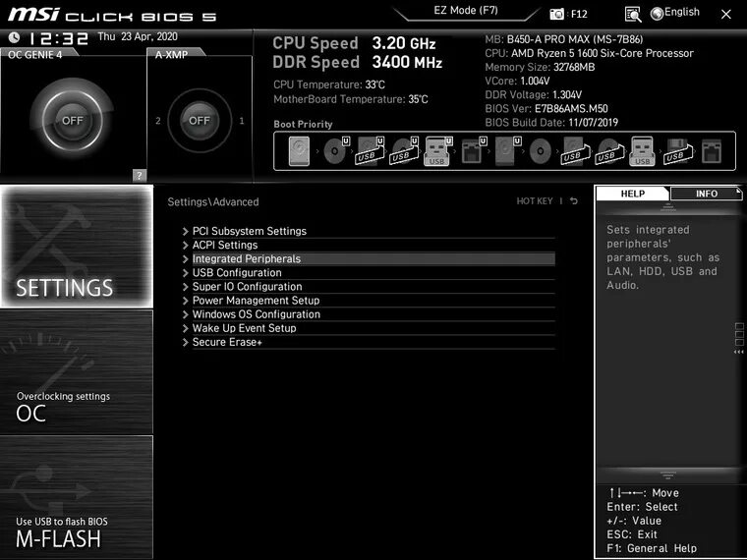Screen dimensions: 747x560
Task: Click the Boot Priority label
Action: 303,124
